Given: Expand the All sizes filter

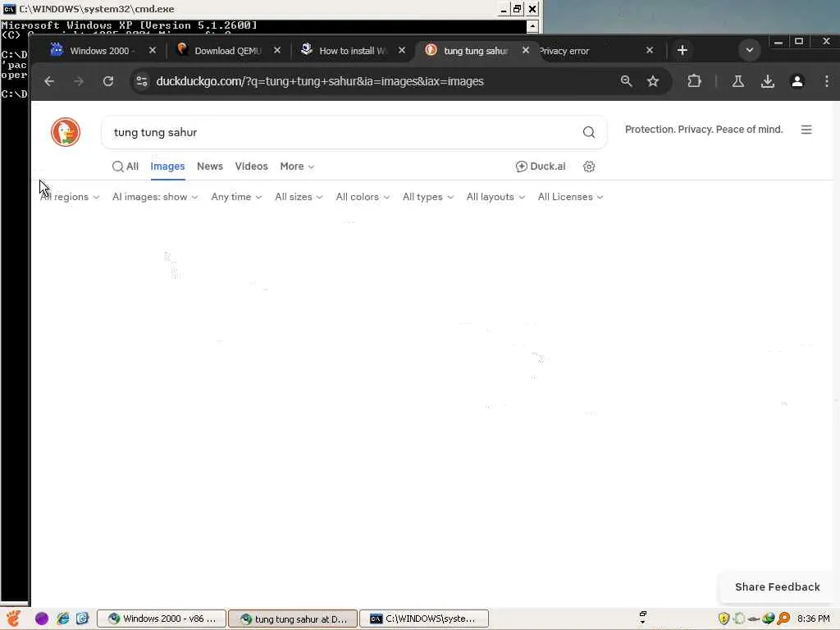Looking at the screenshot, I should click(x=299, y=197).
